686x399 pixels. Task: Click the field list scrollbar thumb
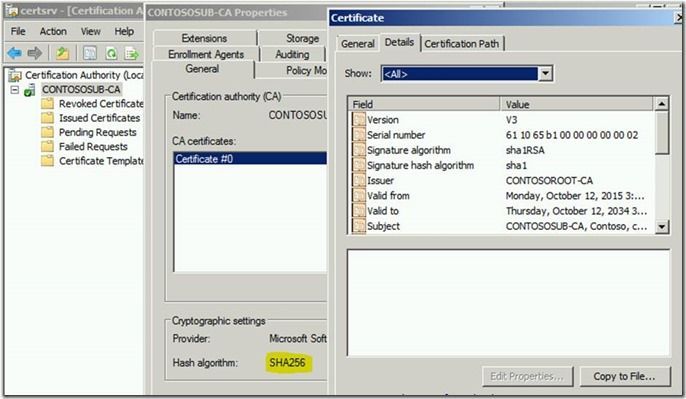tap(662, 133)
